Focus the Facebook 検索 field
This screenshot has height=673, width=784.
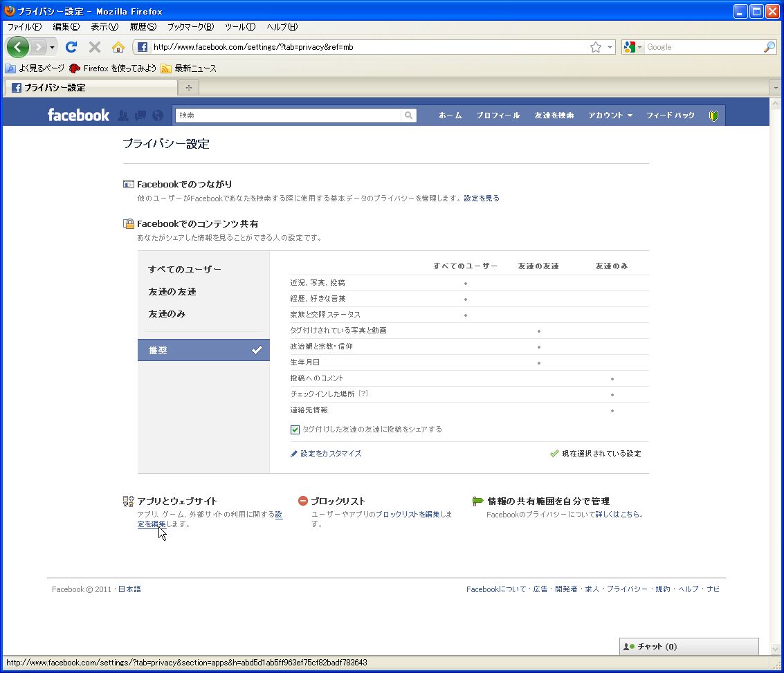click(289, 116)
